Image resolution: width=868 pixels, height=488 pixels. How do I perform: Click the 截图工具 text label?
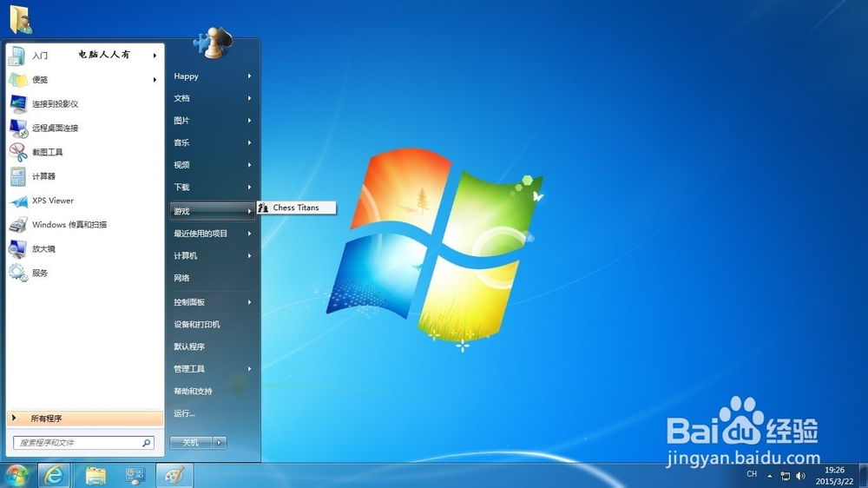pos(47,152)
